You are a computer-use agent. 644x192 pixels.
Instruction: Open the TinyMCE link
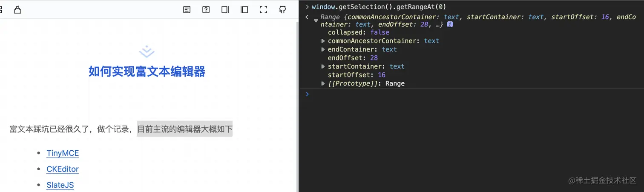[63, 153]
